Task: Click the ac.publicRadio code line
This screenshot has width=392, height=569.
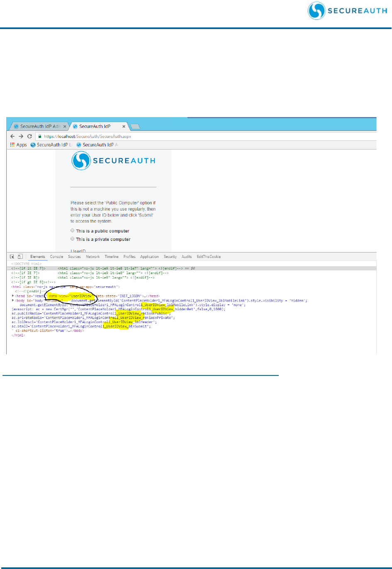Action: pos(91,314)
